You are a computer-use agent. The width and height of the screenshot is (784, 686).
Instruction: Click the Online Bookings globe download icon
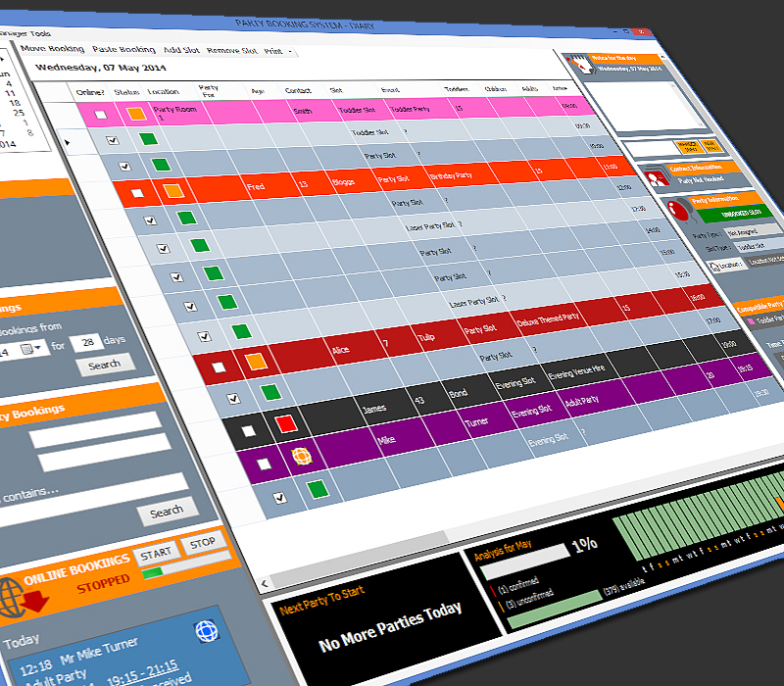click(x=23, y=598)
